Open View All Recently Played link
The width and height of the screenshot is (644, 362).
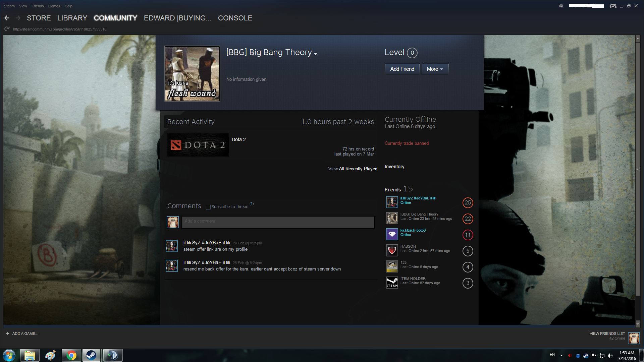[353, 169]
